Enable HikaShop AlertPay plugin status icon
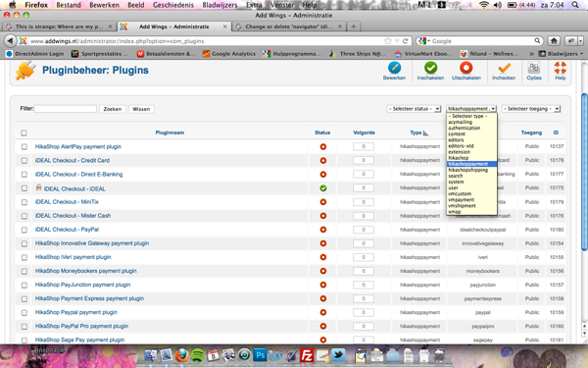Viewport: 588px width, 368px height. click(322, 147)
